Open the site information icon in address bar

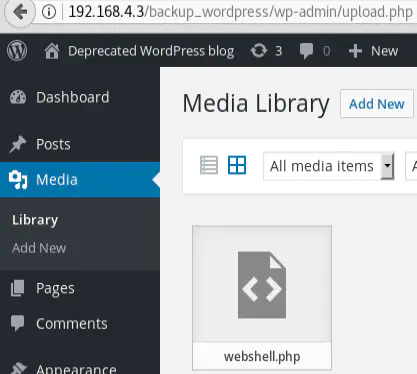click(49, 12)
